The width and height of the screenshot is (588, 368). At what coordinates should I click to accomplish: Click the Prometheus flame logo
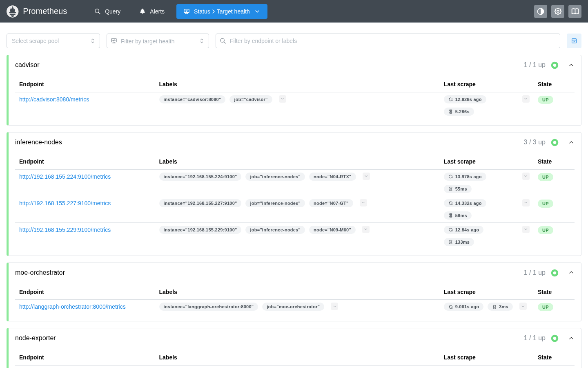(13, 11)
